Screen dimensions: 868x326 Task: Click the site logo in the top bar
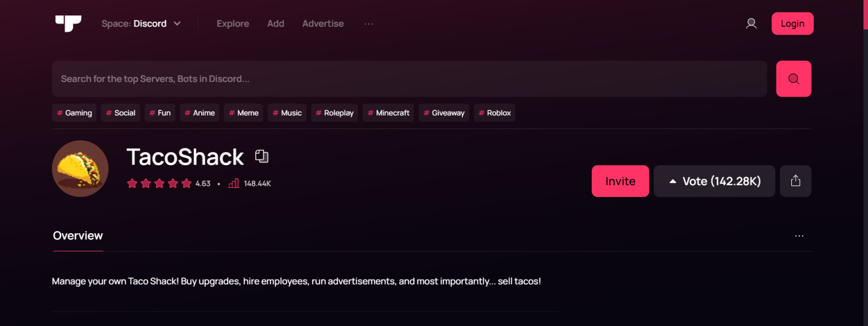click(x=68, y=23)
